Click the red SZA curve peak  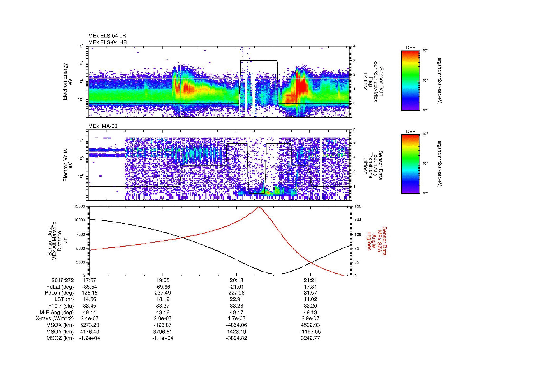(259, 207)
